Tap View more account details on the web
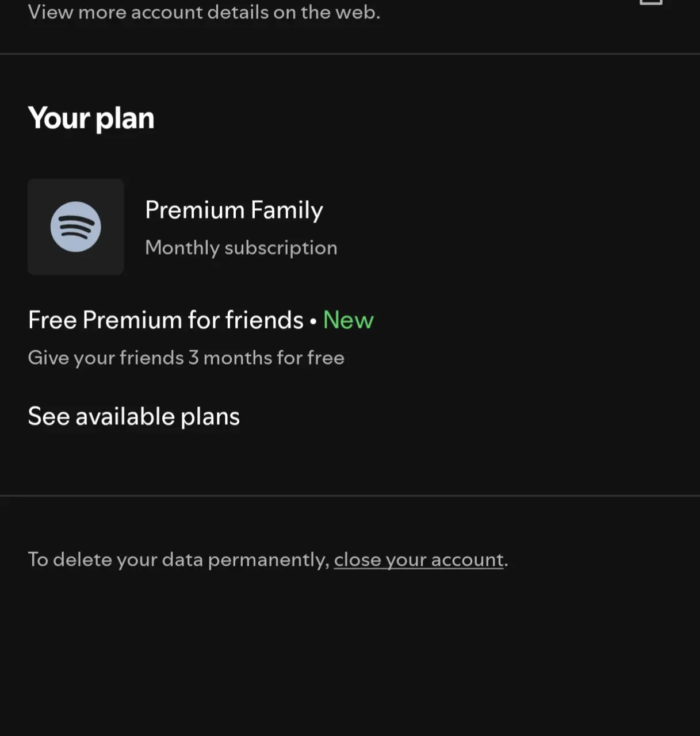The width and height of the screenshot is (700, 736). [x=204, y=12]
